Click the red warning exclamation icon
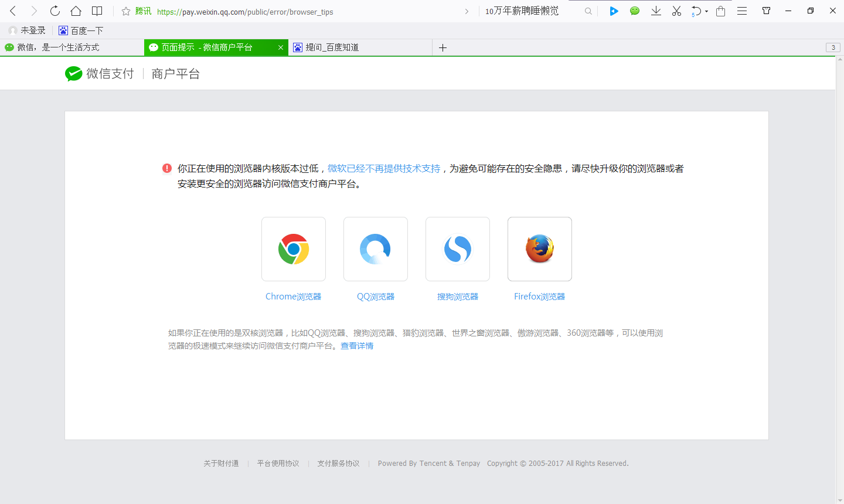Image resolution: width=844 pixels, height=504 pixels. pos(167,169)
